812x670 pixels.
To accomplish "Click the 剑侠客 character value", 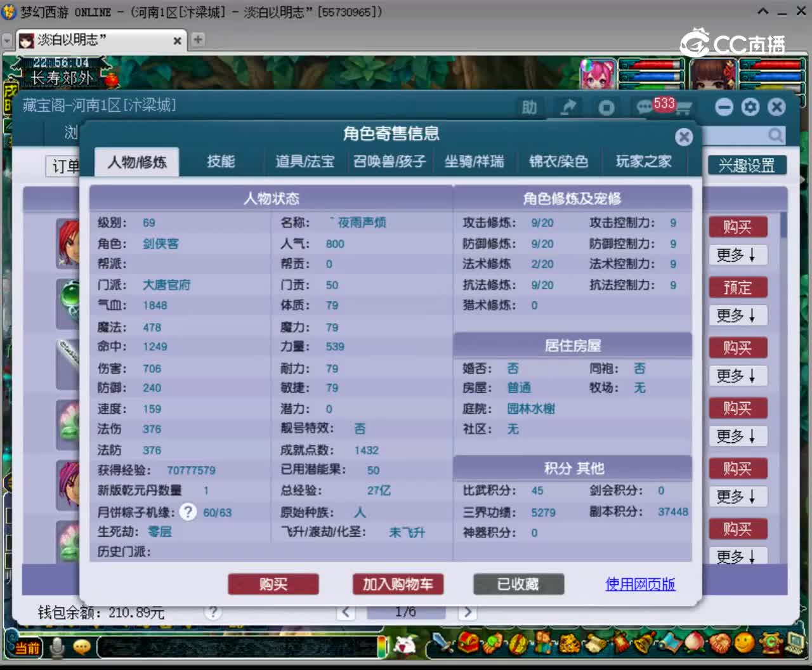I will click(160, 244).
